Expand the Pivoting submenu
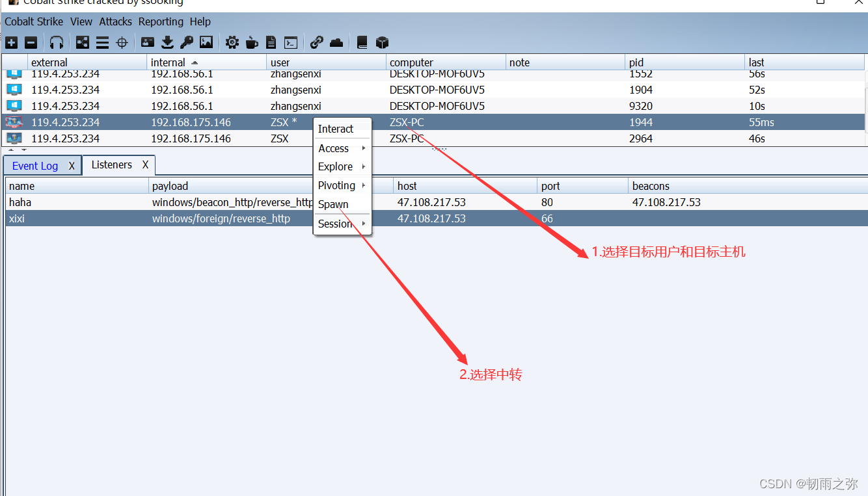The width and height of the screenshot is (868, 496). coord(342,185)
